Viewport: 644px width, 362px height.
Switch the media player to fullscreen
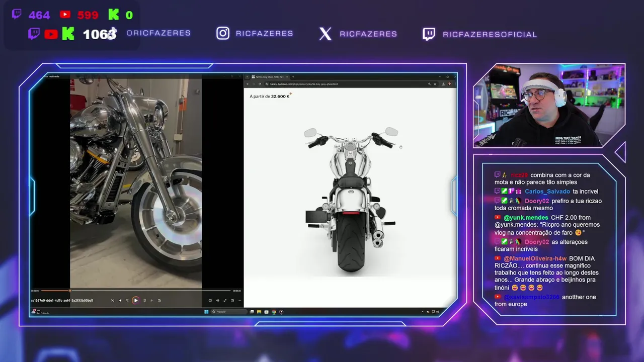pyautogui.click(x=225, y=300)
